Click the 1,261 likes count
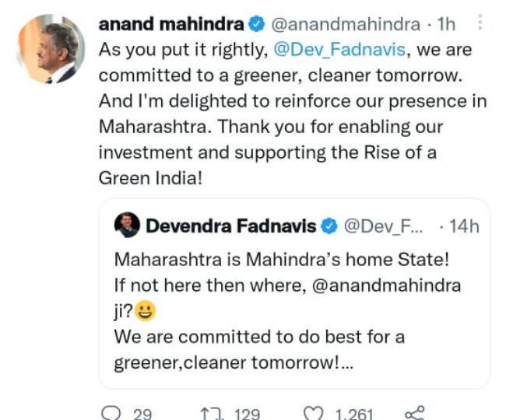The image size is (506, 420). 355,414
